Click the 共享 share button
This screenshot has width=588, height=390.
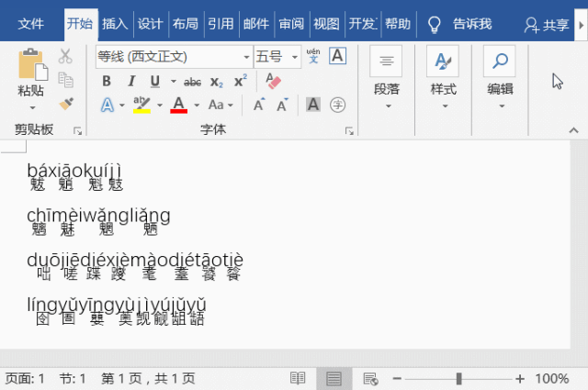[x=547, y=25]
